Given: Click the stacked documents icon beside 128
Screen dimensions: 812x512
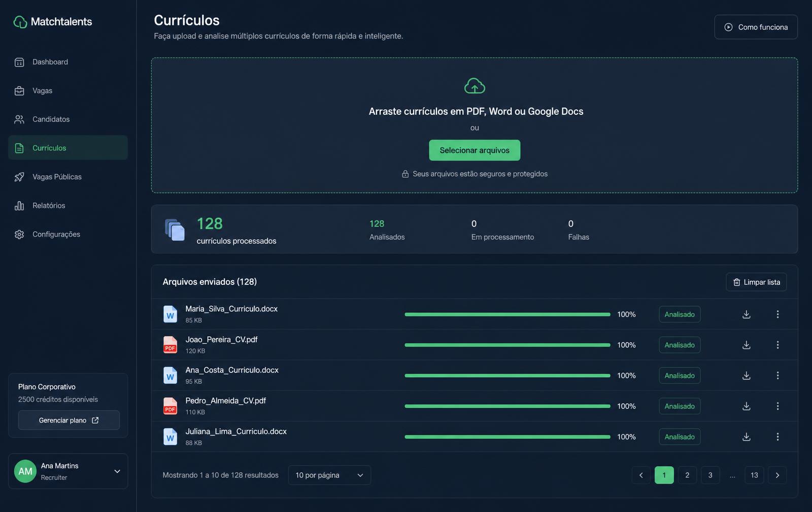Looking at the screenshot, I should click(175, 230).
